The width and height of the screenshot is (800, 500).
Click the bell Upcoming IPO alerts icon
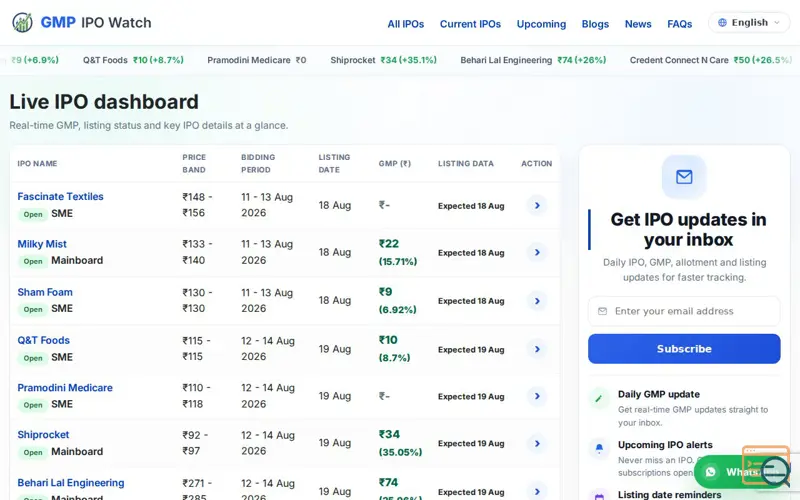[x=599, y=448]
